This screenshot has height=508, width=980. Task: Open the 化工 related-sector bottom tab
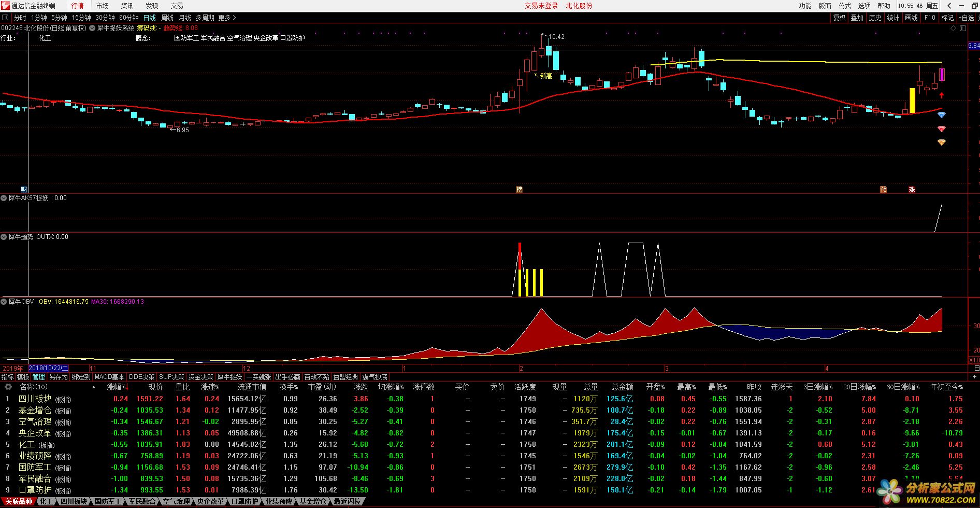click(x=46, y=501)
